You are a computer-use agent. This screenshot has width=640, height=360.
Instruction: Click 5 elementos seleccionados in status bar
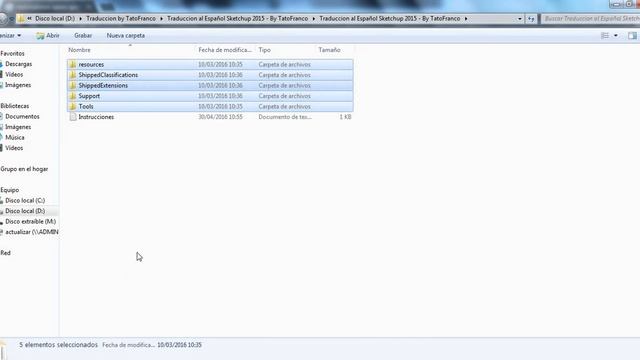(58, 345)
